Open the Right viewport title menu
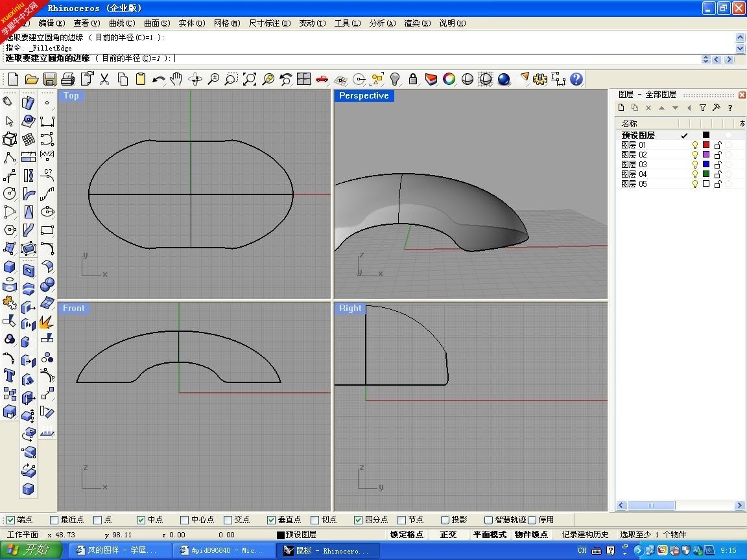This screenshot has width=747, height=560. (350, 308)
